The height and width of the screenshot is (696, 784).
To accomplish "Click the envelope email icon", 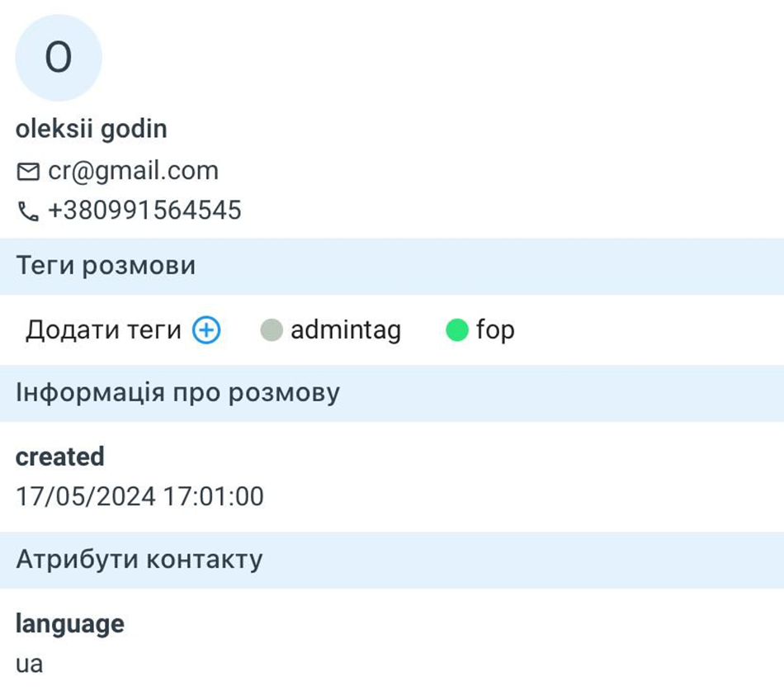I will coord(28,172).
